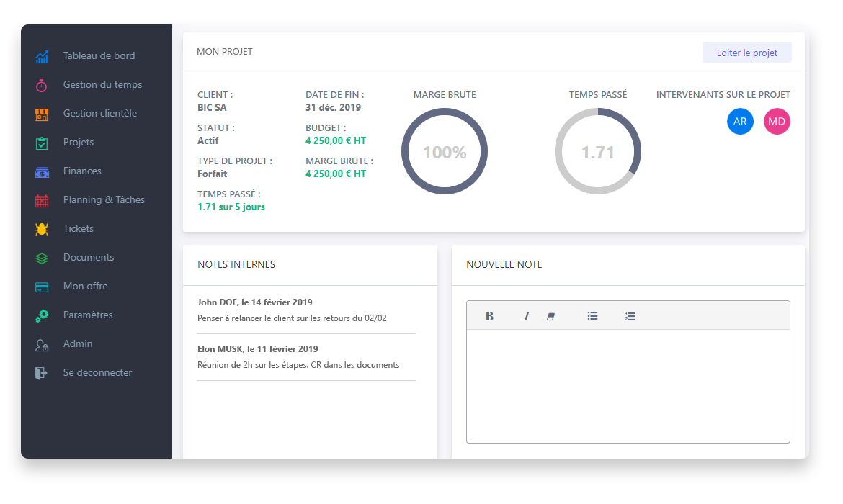Viewport: 843px width, 504px height.
Task: Click the Se deconnecter exit icon
Action: [41, 374]
